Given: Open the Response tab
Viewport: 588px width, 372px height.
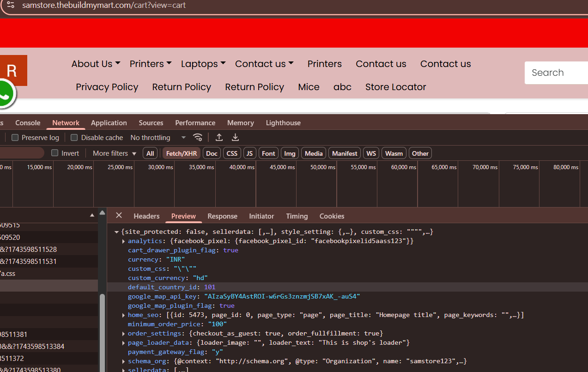Looking at the screenshot, I should pyautogui.click(x=222, y=216).
